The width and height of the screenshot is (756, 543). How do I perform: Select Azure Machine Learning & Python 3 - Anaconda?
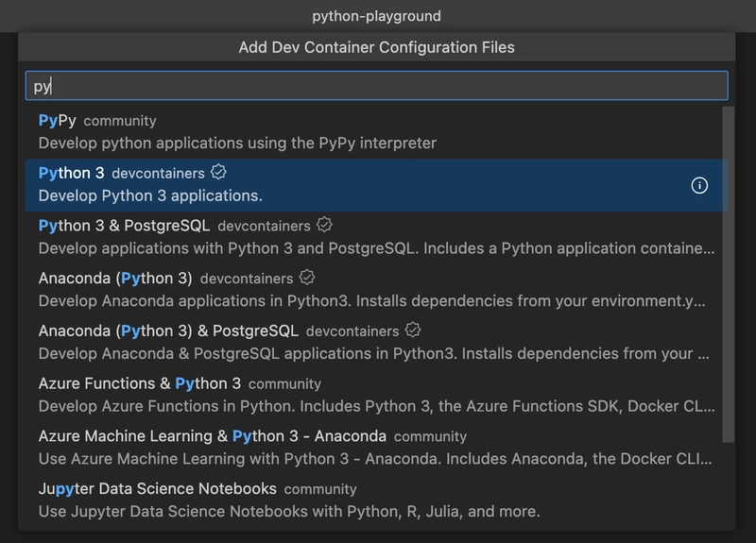point(213,436)
